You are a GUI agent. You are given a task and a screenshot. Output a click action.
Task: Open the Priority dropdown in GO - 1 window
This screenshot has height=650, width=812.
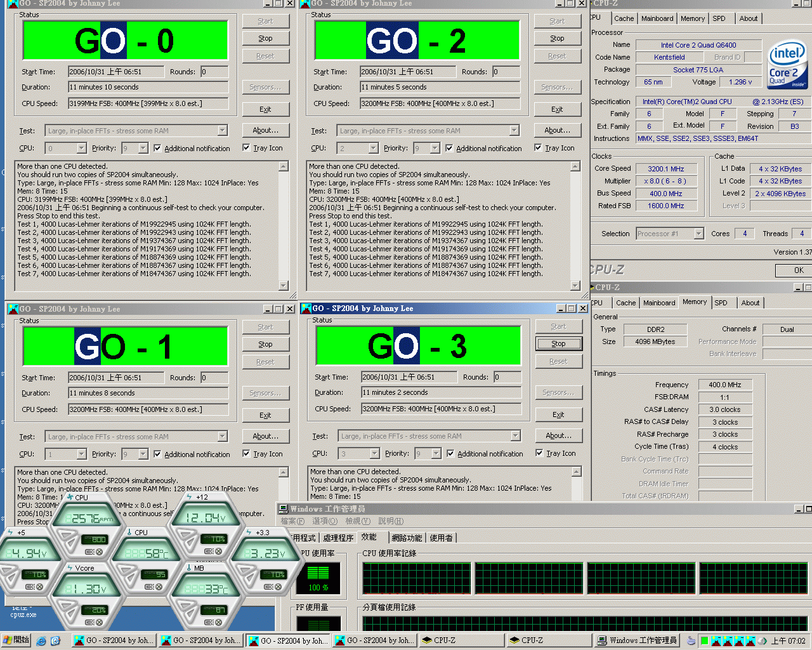143,454
